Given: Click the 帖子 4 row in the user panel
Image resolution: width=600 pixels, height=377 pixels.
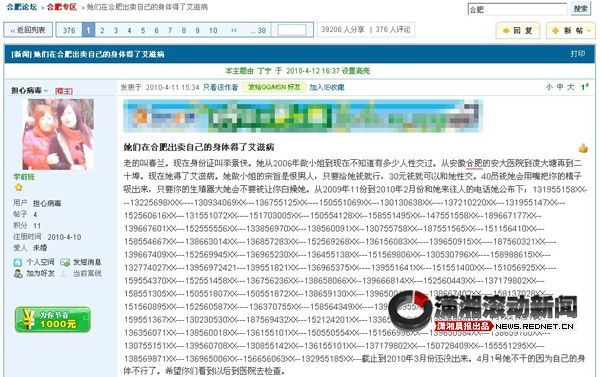Looking at the screenshot, I should [25, 214].
